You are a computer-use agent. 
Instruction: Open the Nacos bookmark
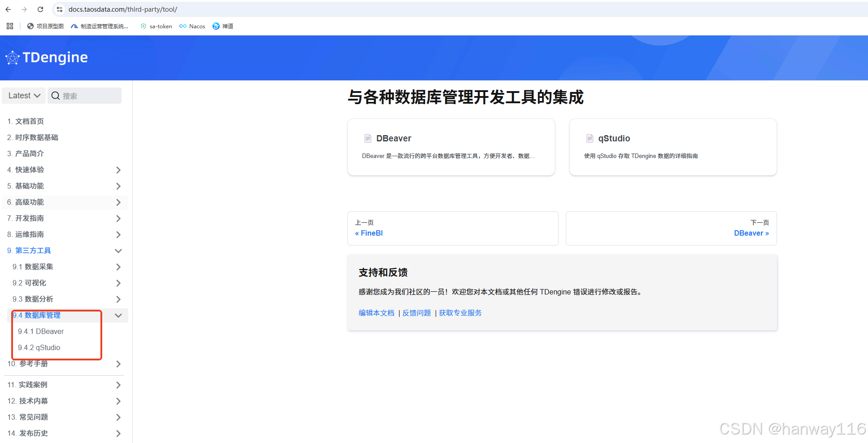(x=192, y=26)
